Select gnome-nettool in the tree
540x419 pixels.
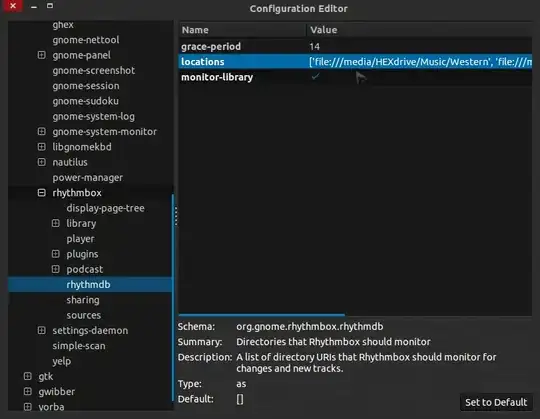tap(86, 40)
